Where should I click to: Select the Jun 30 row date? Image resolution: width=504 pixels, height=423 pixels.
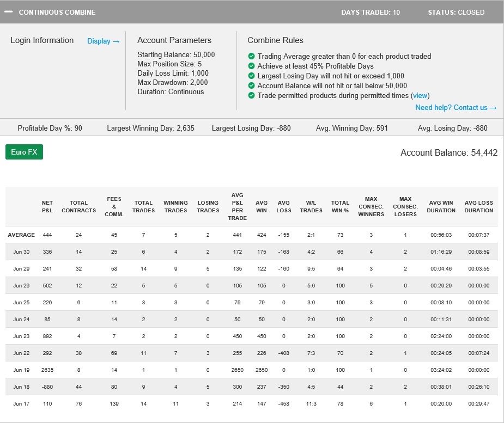[21, 252]
